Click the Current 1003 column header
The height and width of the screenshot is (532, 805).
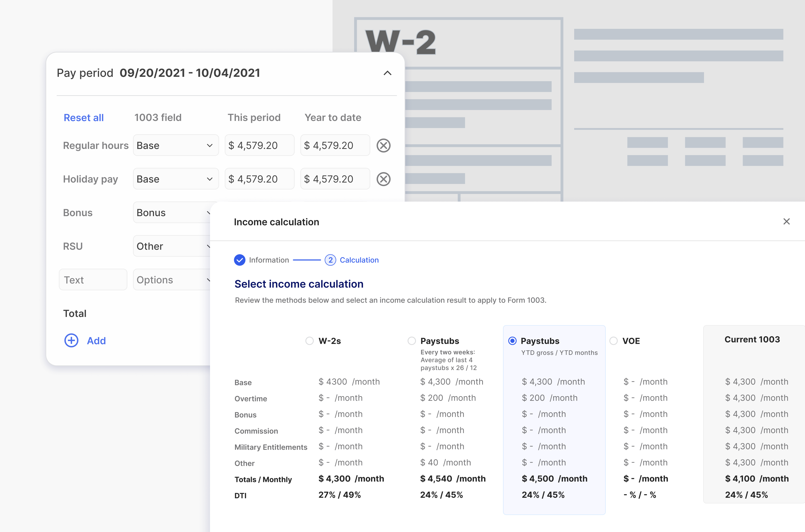pos(752,339)
